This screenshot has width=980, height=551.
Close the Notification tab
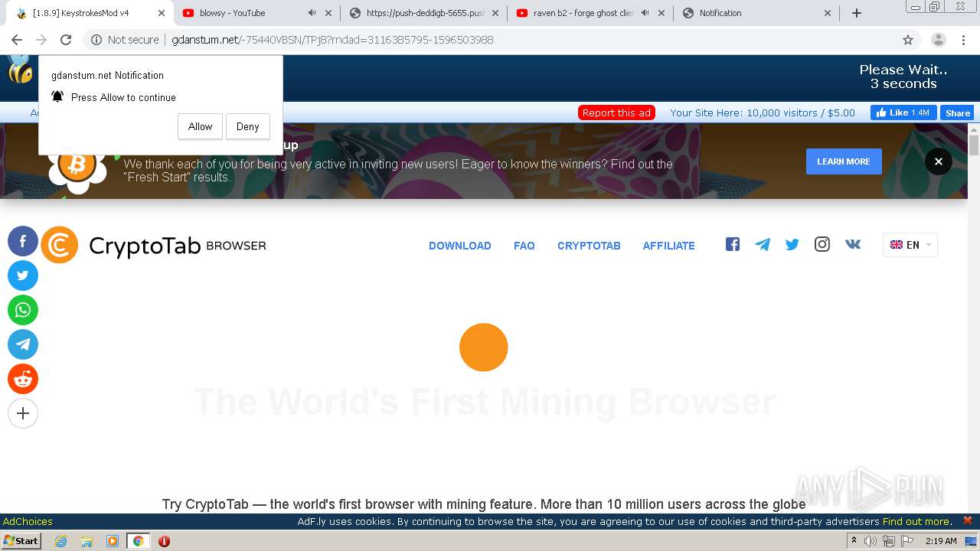(x=828, y=13)
